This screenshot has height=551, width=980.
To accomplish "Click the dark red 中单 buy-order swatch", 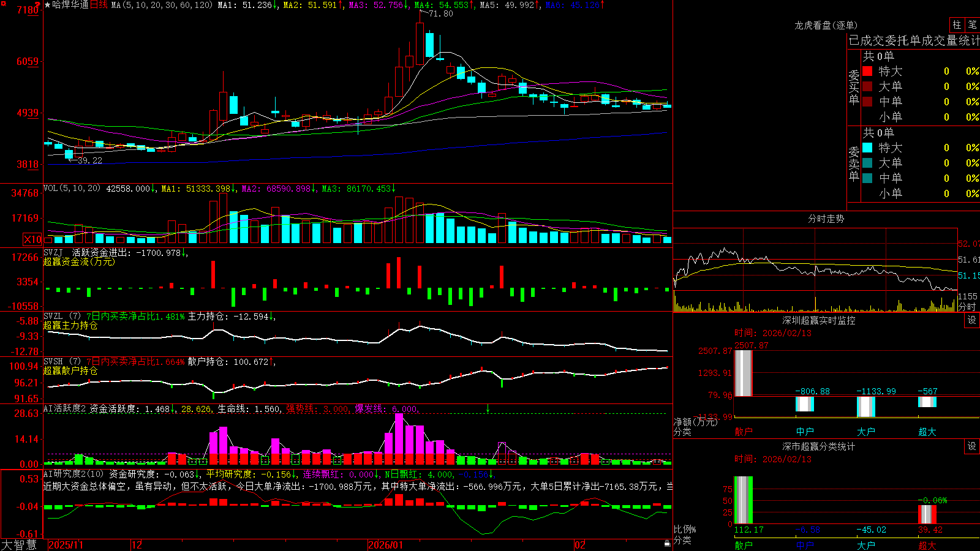I will point(867,102).
